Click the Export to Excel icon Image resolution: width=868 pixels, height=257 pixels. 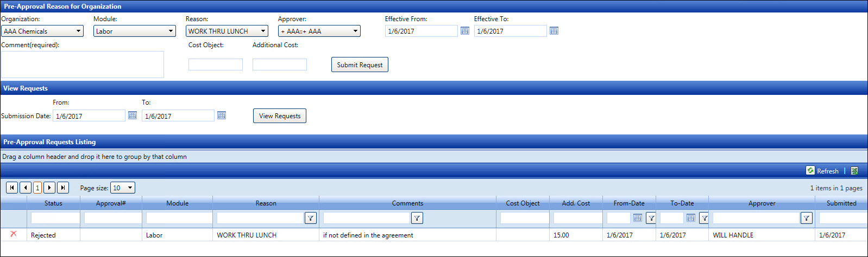(x=854, y=171)
